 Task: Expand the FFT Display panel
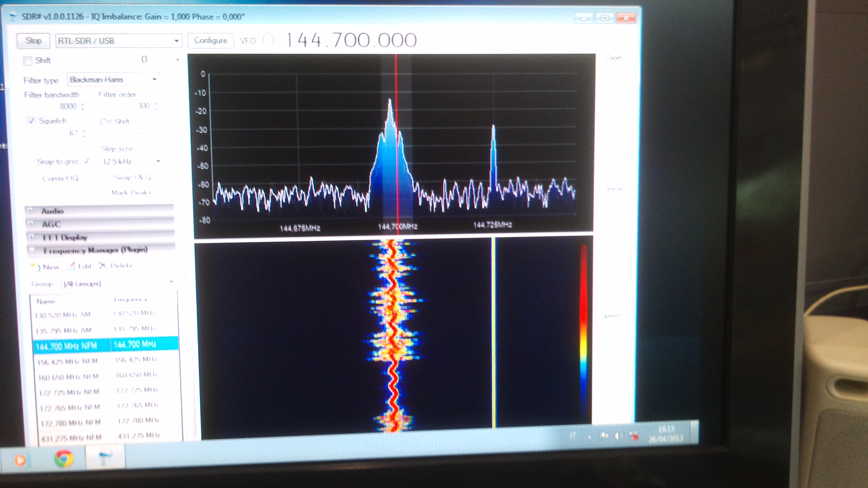tap(100, 237)
